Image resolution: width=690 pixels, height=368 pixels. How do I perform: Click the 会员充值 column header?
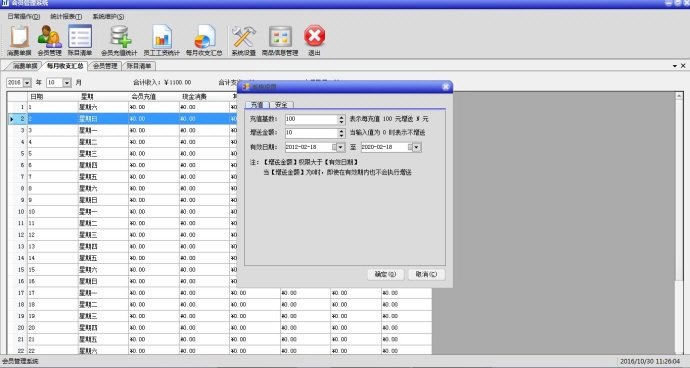coord(154,96)
